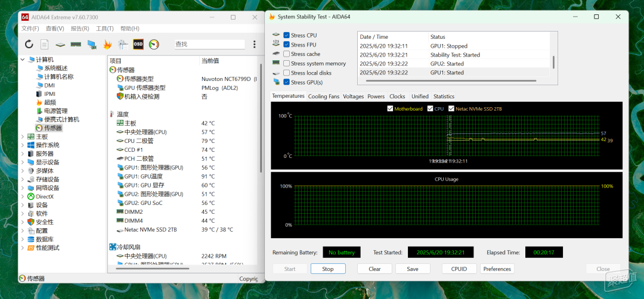
Task: Click the sensor icon in the status bar
Action: click(23, 279)
